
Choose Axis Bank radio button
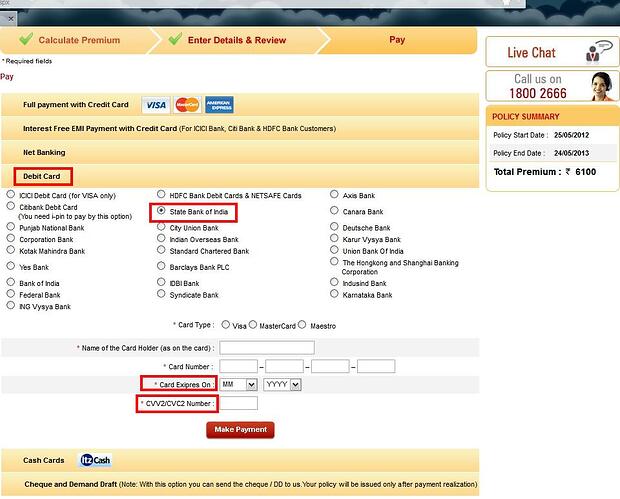(x=334, y=194)
